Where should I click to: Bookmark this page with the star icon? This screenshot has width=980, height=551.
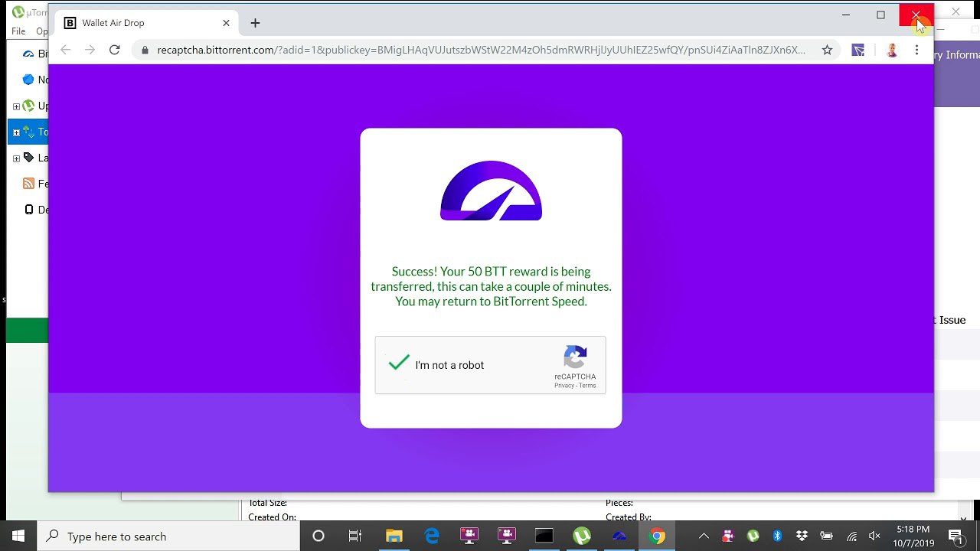pyautogui.click(x=827, y=51)
